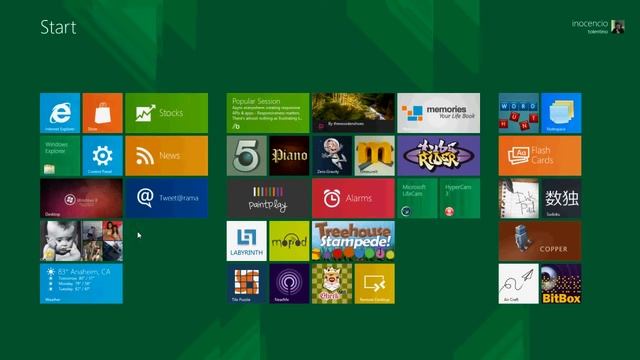Open the Notespace sticky notes tile

point(561,113)
